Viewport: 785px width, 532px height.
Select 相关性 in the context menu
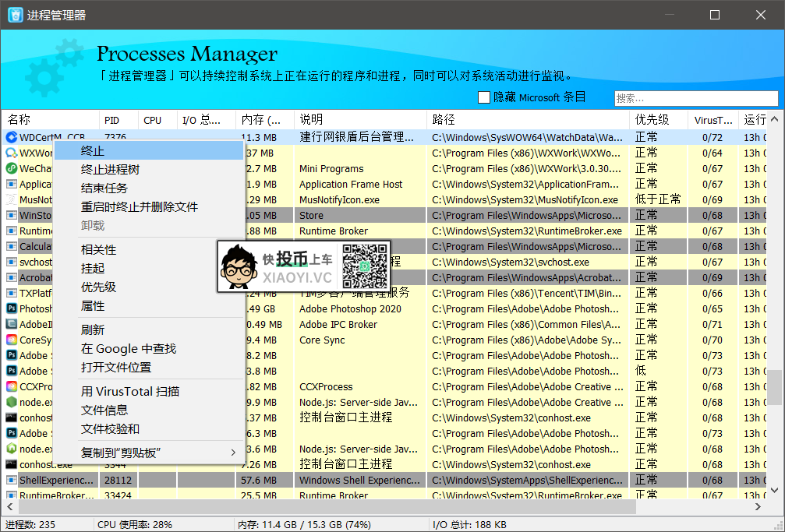pyautogui.click(x=149, y=249)
